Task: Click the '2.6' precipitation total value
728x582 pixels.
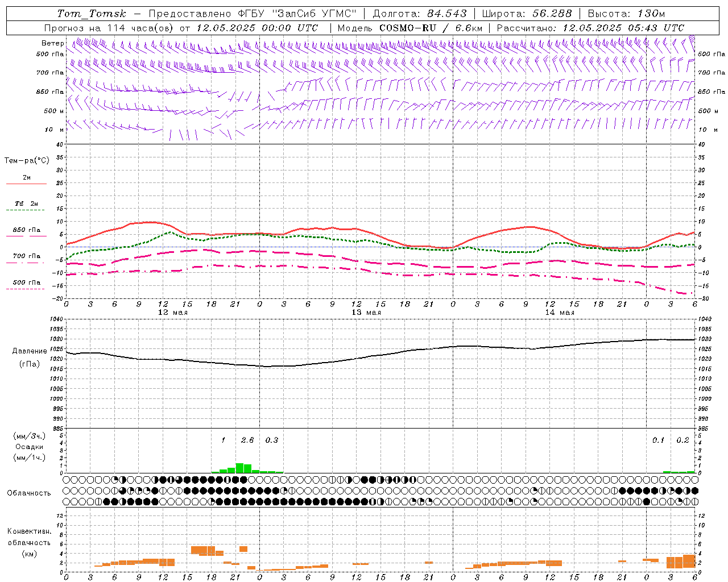Action: [x=247, y=440]
